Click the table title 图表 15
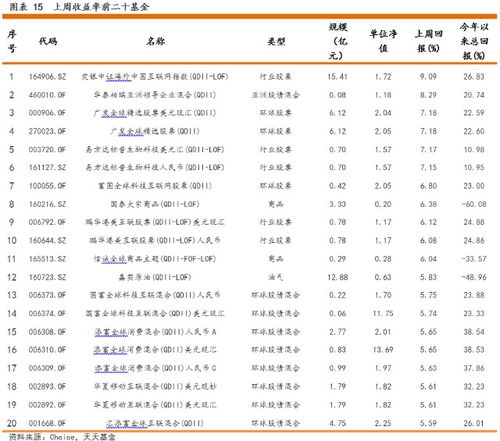 coord(26,6)
